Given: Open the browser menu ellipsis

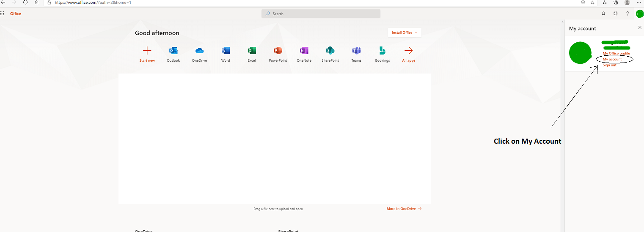Looking at the screenshot, I should click(x=639, y=2).
